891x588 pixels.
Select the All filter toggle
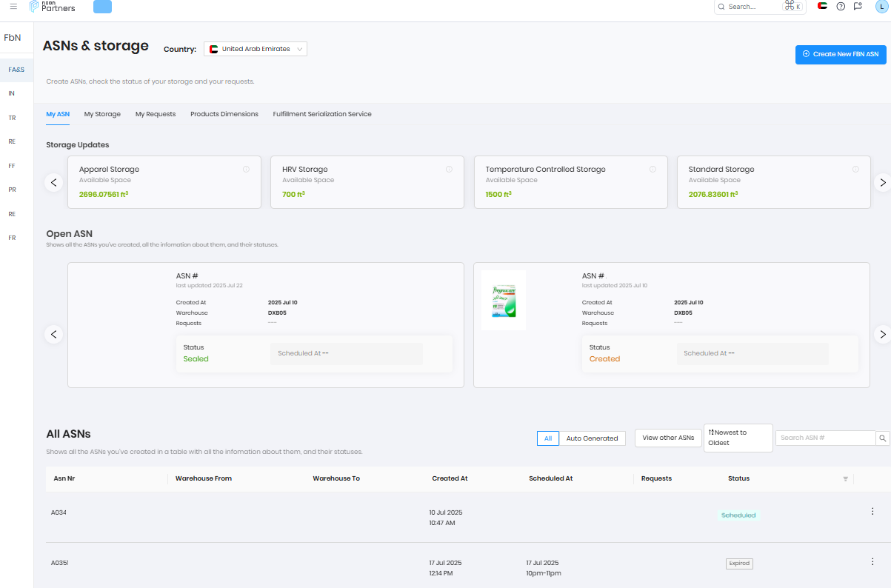click(548, 438)
